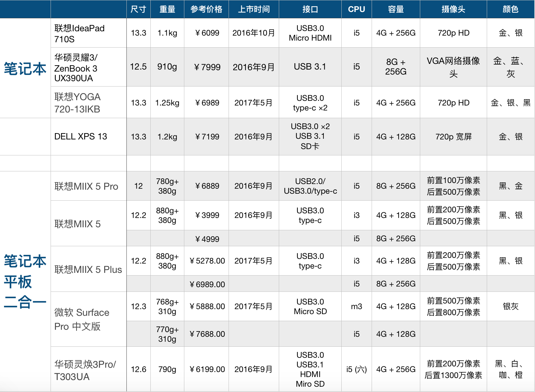Click the 摄像头 column header
535x392 pixels.
click(x=453, y=9)
